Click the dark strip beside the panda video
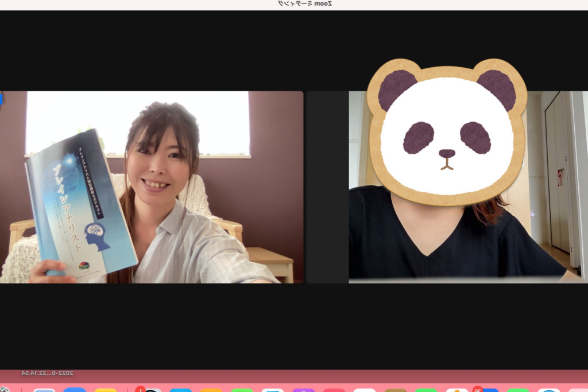 coord(327,187)
